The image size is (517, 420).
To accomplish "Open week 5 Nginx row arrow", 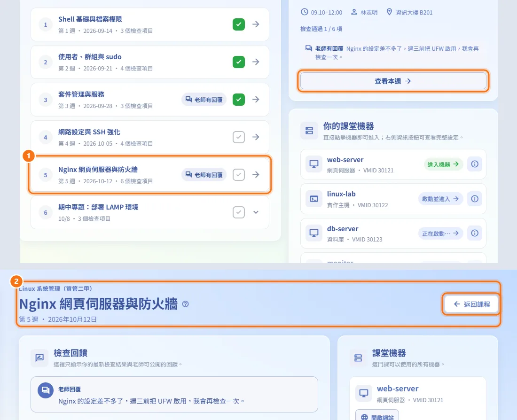I will pyautogui.click(x=256, y=175).
